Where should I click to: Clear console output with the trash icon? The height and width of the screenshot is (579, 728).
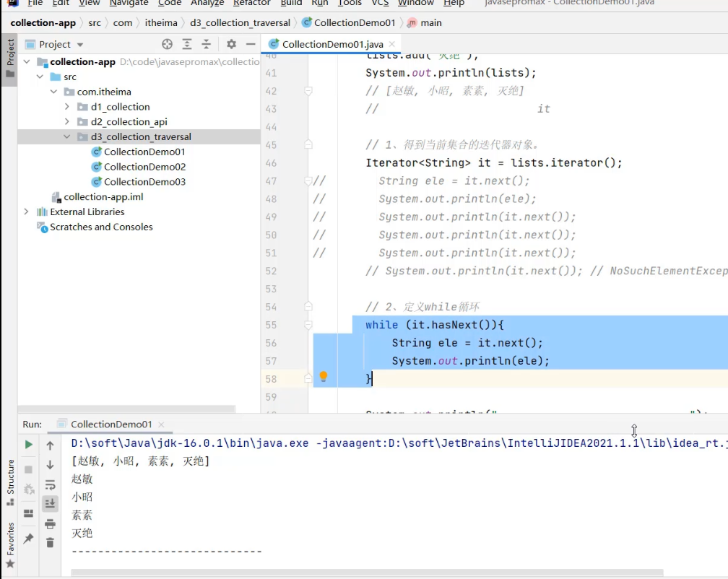[50, 542]
